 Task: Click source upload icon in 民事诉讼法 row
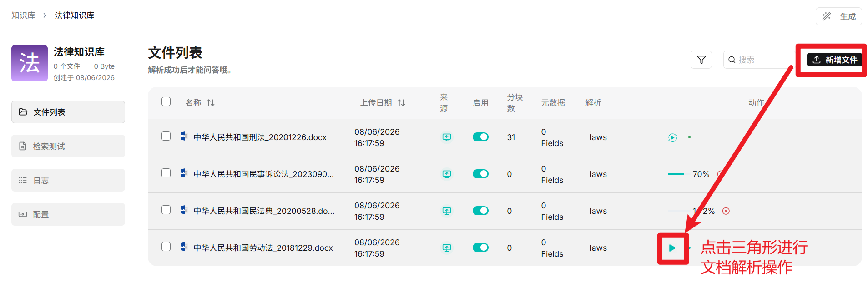447,174
